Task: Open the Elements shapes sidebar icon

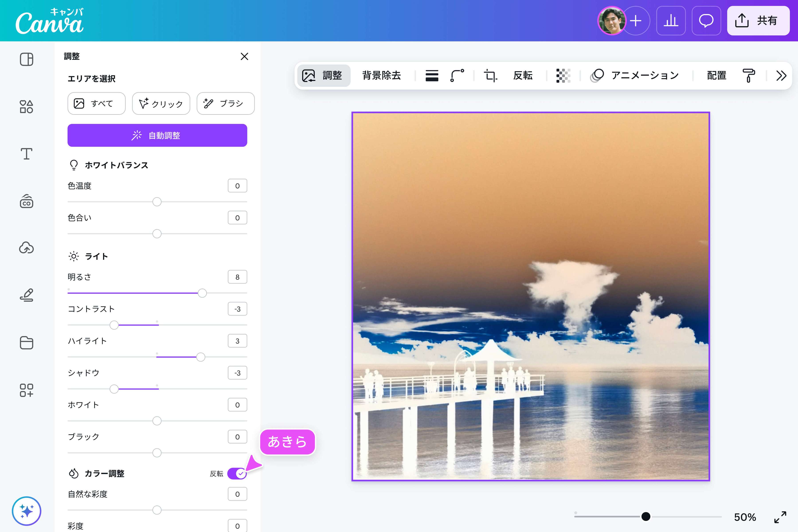Action: click(x=26, y=107)
